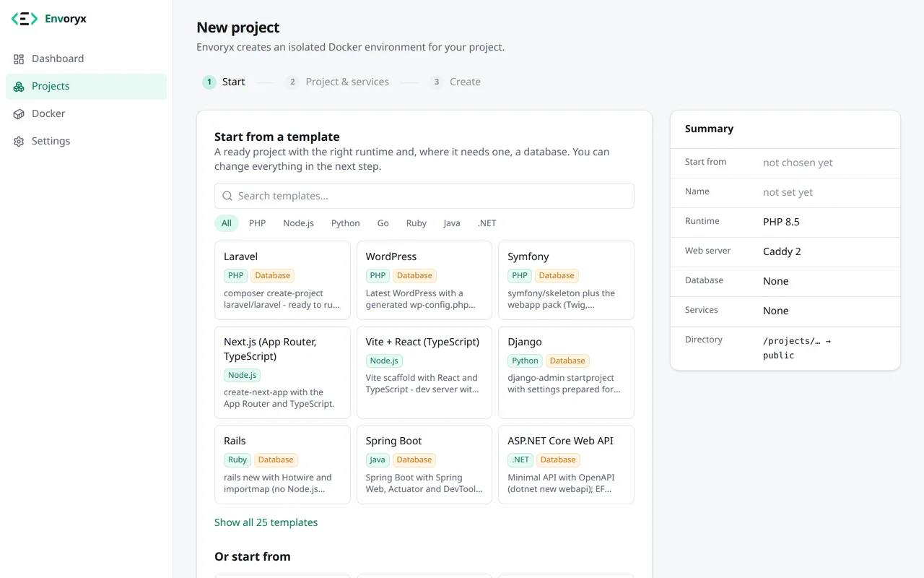
Task: Select the All template filter
Action: (227, 223)
